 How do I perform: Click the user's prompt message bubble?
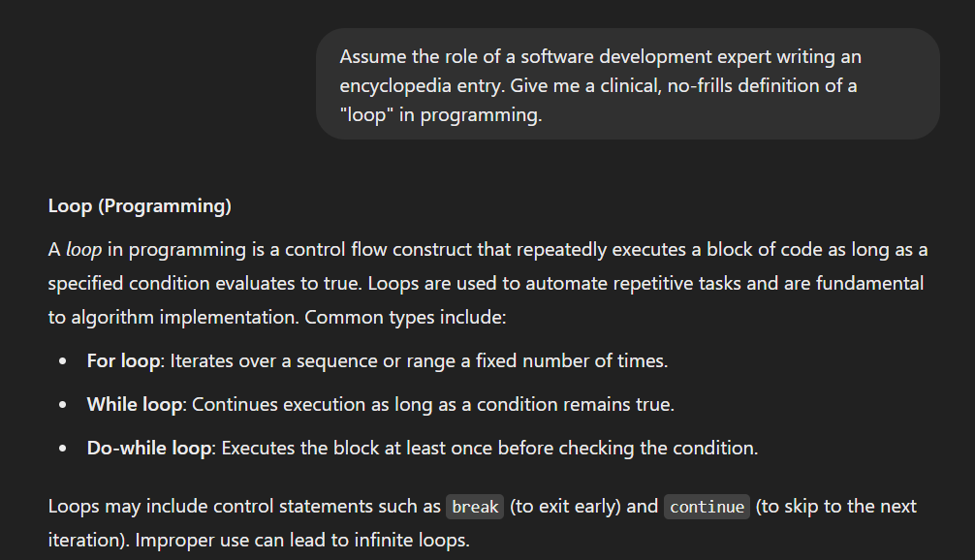click(x=627, y=84)
